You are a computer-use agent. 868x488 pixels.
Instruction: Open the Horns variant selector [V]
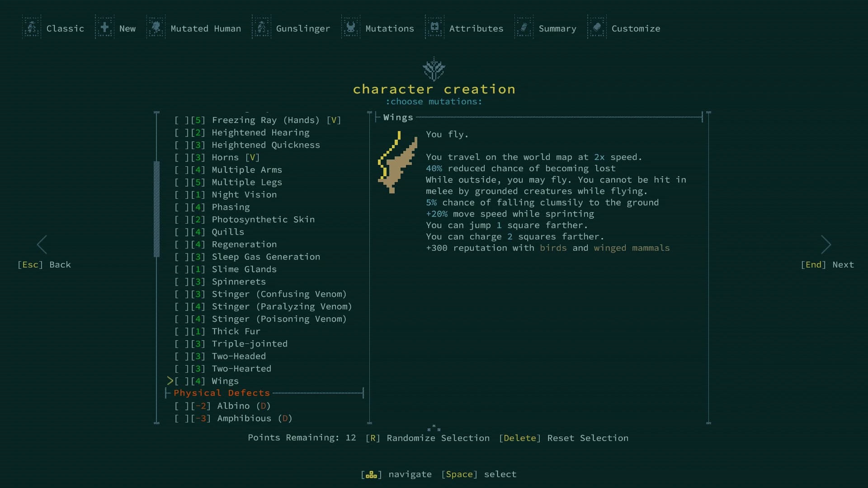253,157
